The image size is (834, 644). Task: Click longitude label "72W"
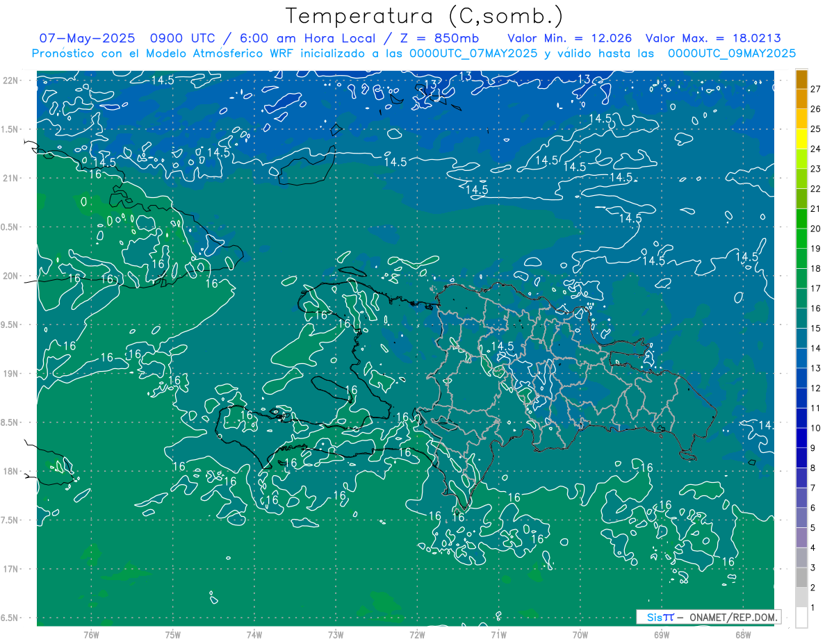tap(417, 634)
